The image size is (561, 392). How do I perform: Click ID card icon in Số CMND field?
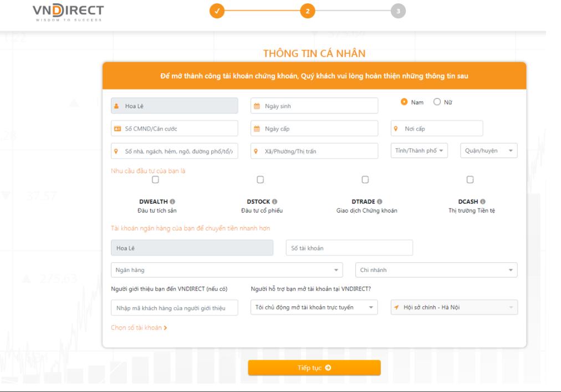click(118, 128)
